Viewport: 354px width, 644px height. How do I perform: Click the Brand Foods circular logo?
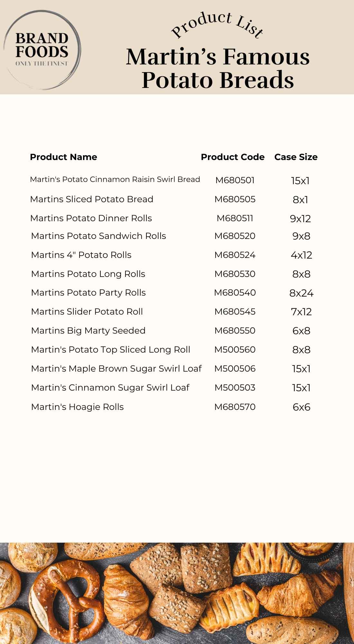(42, 50)
